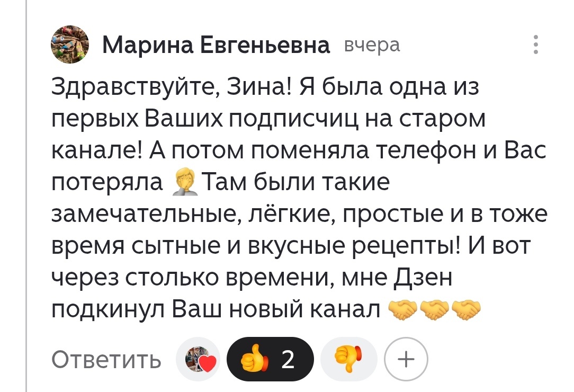Click Марина Евгеньевна's avatar picture
Screen dimensions: 574x392
[x=69, y=45]
